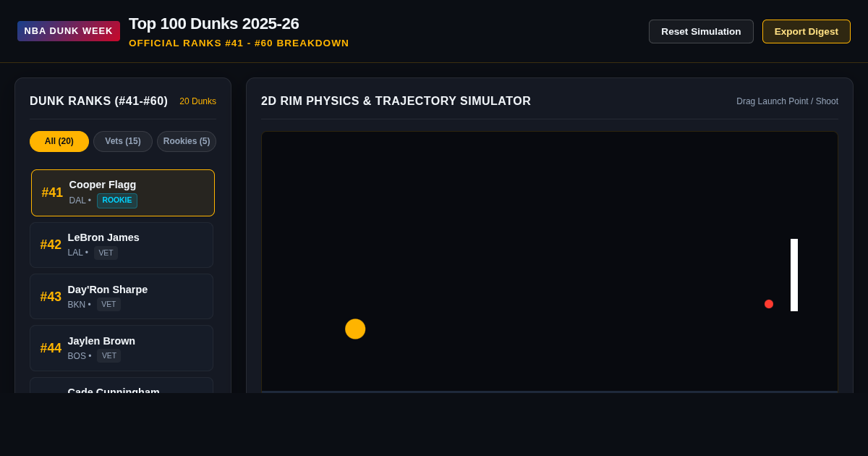Click the Reset Simulation button
Image resolution: width=868 pixels, height=456 pixels.
701,31
